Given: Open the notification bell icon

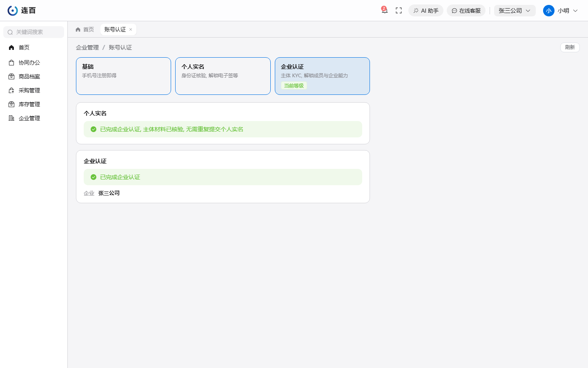Looking at the screenshot, I should click(384, 11).
